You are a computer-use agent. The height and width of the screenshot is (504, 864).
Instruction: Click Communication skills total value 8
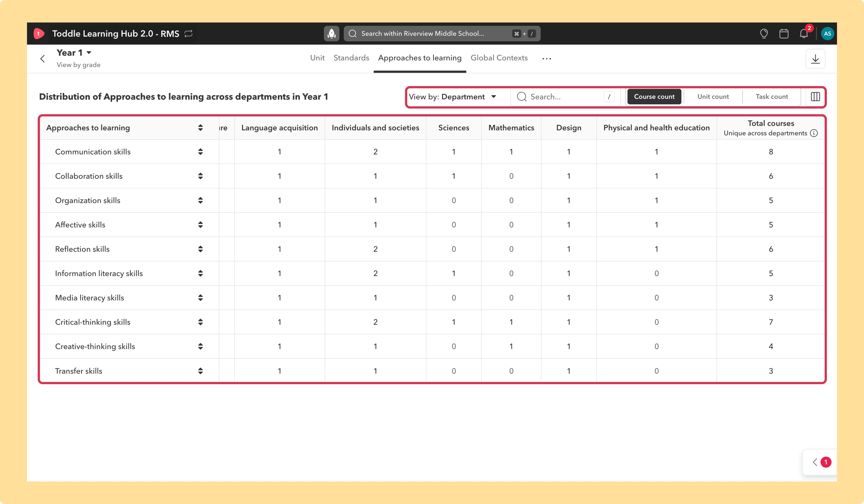(771, 152)
